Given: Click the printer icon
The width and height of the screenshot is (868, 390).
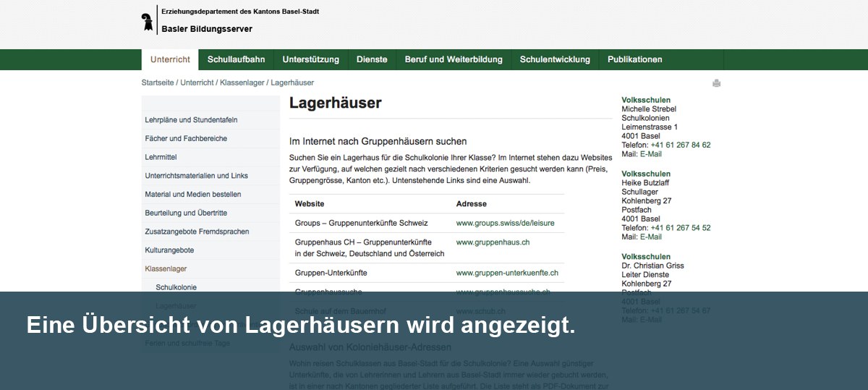Looking at the screenshot, I should (716, 83).
